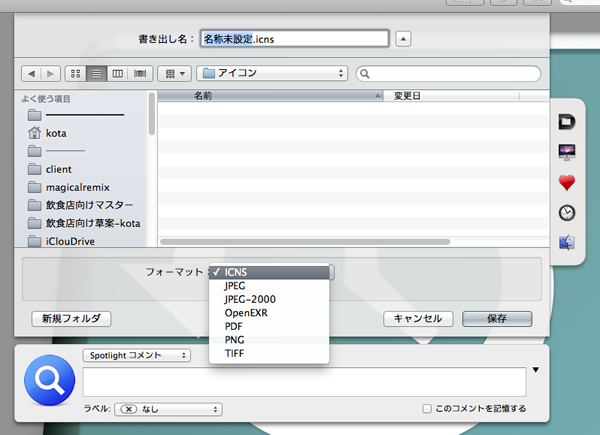
Task: Click the clock recent items icon
Action: pyautogui.click(x=567, y=213)
